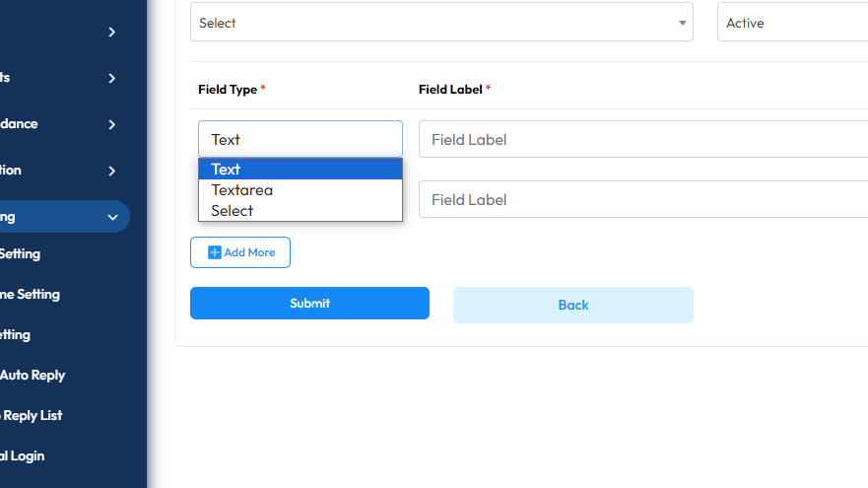The image size is (868, 488).
Task: Collapse the highlighted sidebar section down-chevron
Action: tap(112, 217)
